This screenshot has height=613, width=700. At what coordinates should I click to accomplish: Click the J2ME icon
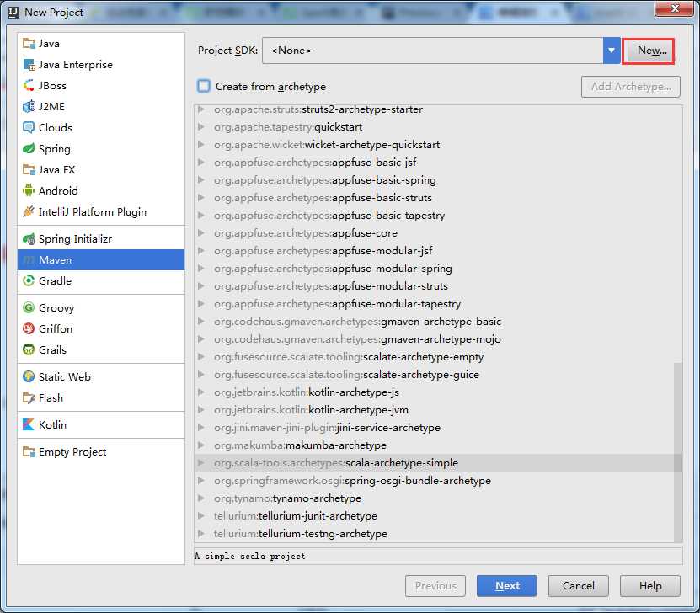point(29,106)
